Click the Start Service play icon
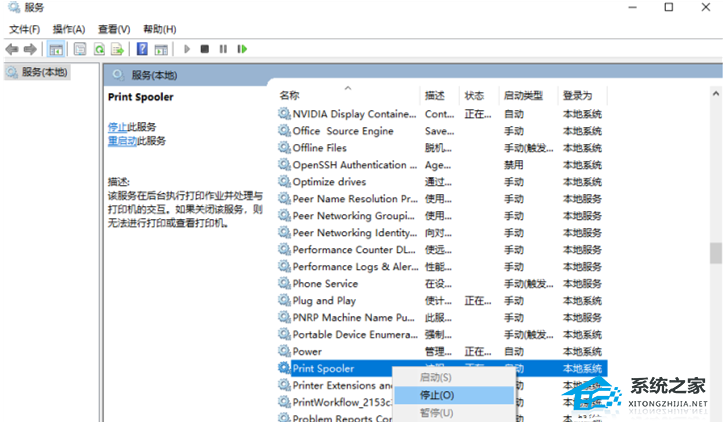This screenshot has height=422, width=723. coord(186,49)
